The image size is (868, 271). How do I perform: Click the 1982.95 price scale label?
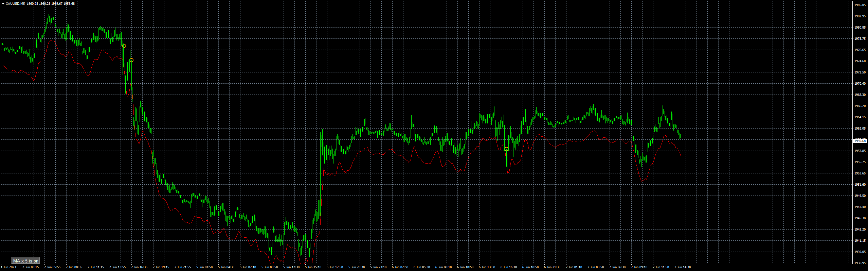[860, 16]
